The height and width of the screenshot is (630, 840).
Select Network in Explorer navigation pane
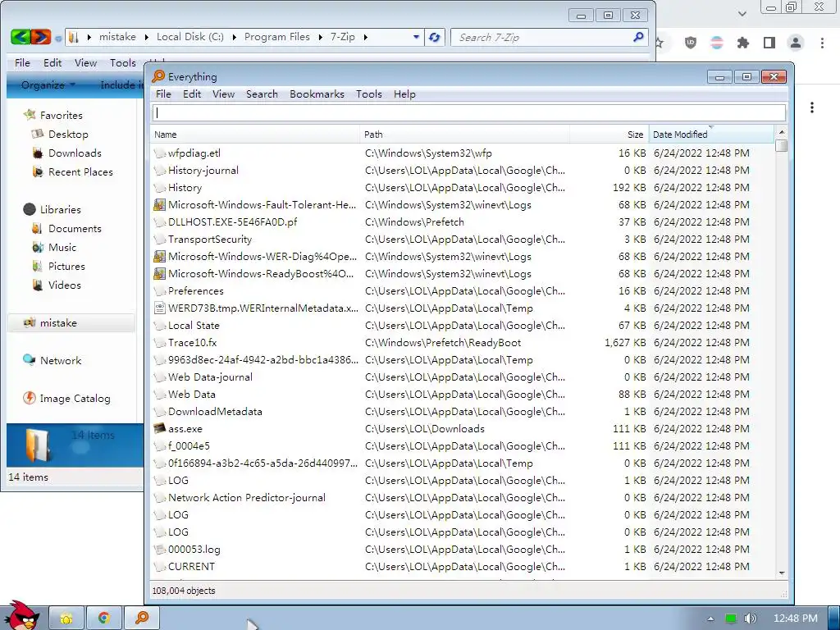[61, 361]
